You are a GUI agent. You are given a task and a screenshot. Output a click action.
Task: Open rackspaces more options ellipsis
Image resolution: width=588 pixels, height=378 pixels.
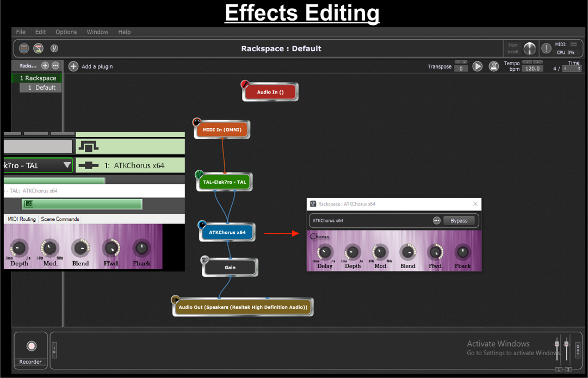coord(55,66)
